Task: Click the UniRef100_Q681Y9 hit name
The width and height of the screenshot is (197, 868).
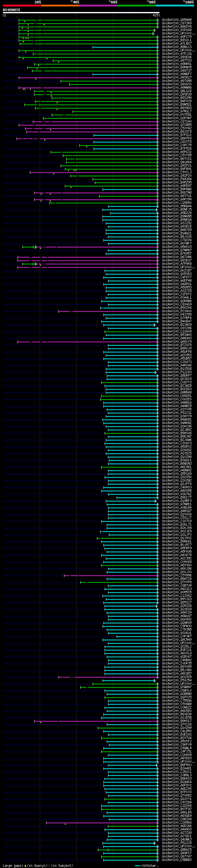Action: pyautogui.click(x=176, y=342)
